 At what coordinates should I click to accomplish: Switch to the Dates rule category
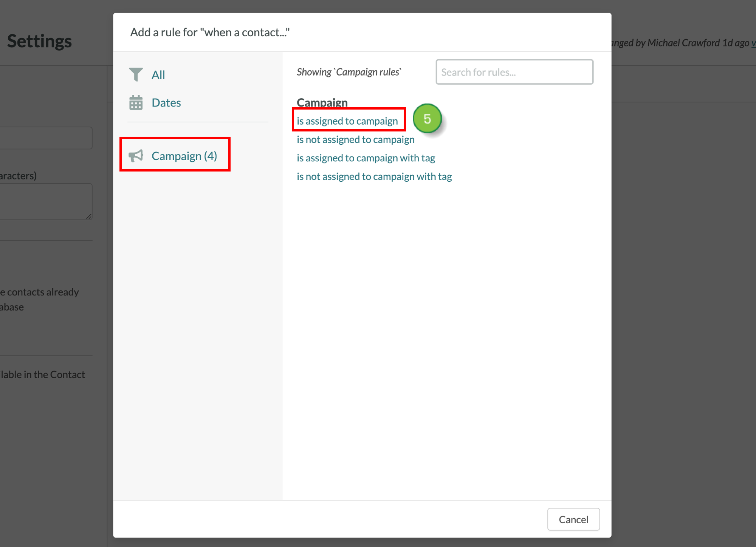click(166, 103)
